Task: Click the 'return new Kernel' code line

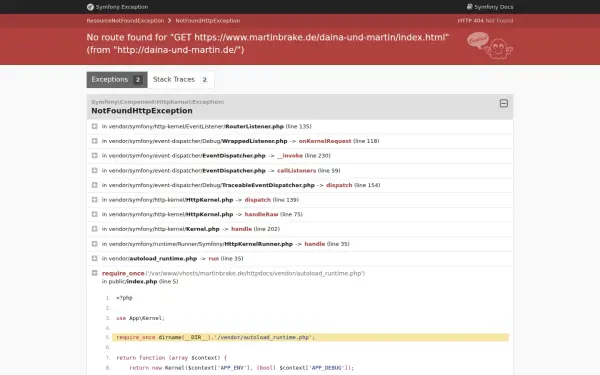Action: (241, 368)
